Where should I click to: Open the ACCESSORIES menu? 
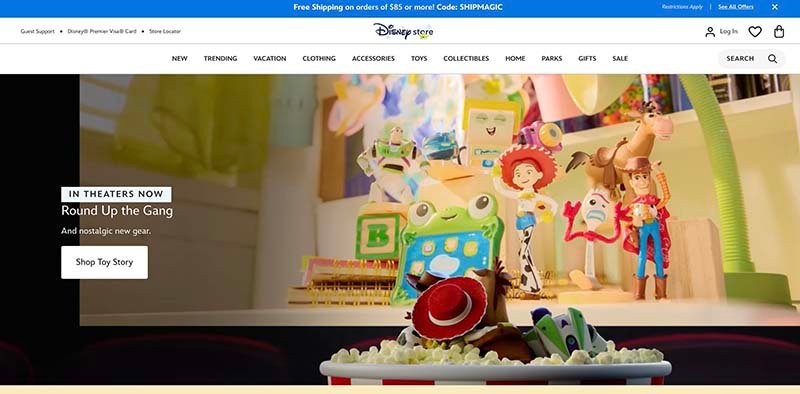click(373, 59)
